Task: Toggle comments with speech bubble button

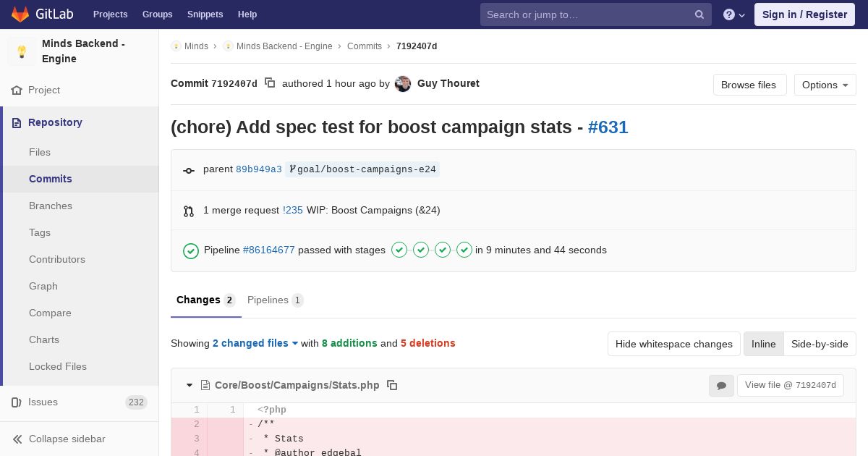Action: (x=721, y=386)
